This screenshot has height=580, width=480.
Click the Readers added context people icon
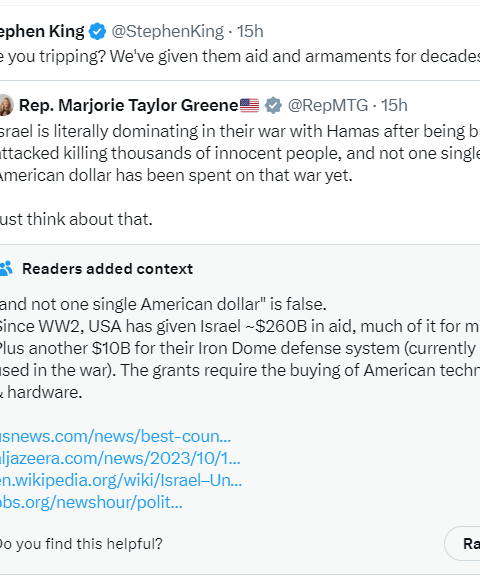pyautogui.click(x=6, y=269)
